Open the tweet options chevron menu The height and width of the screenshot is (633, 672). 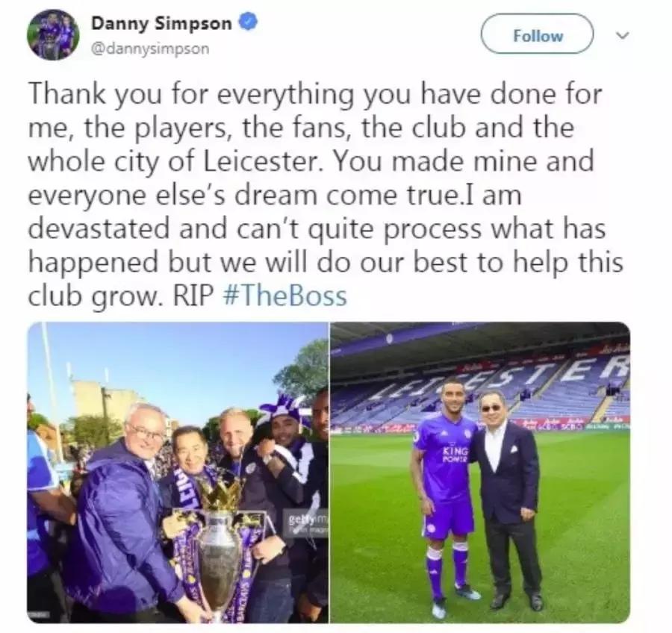622,35
